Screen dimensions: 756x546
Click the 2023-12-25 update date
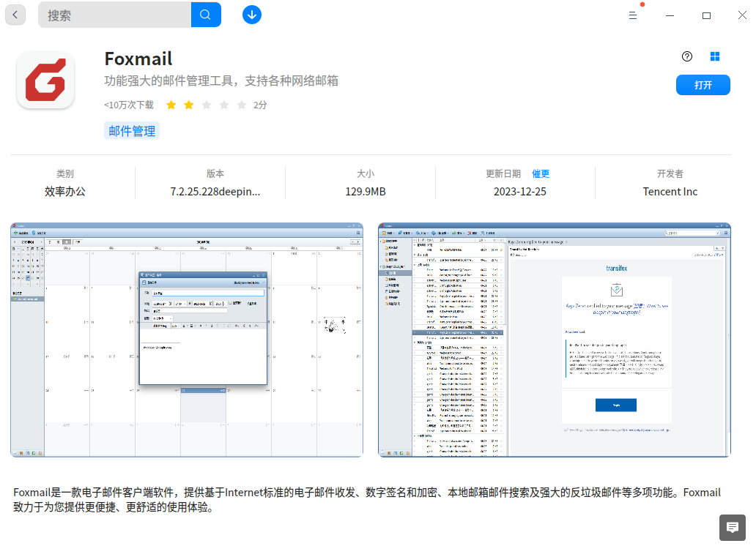point(520,192)
